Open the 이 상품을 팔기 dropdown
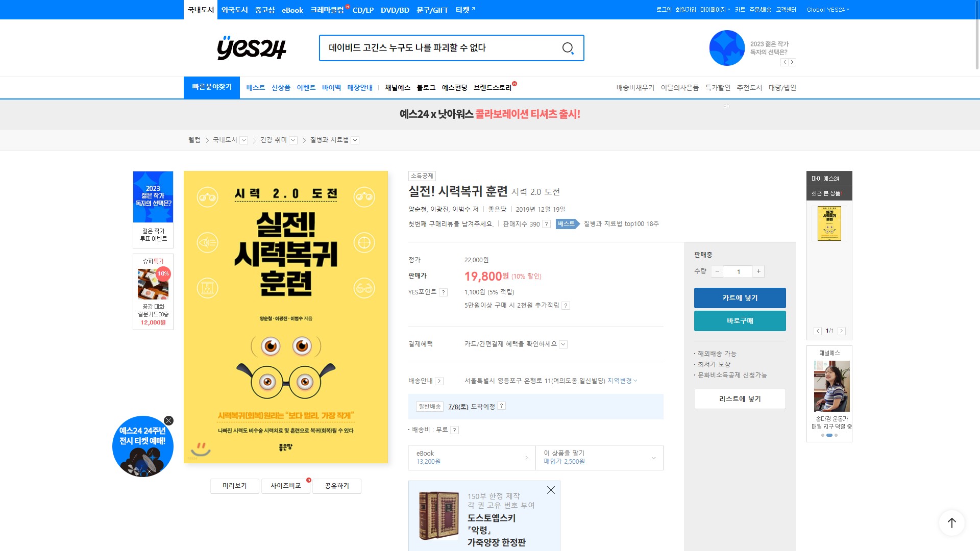 [x=653, y=458]
